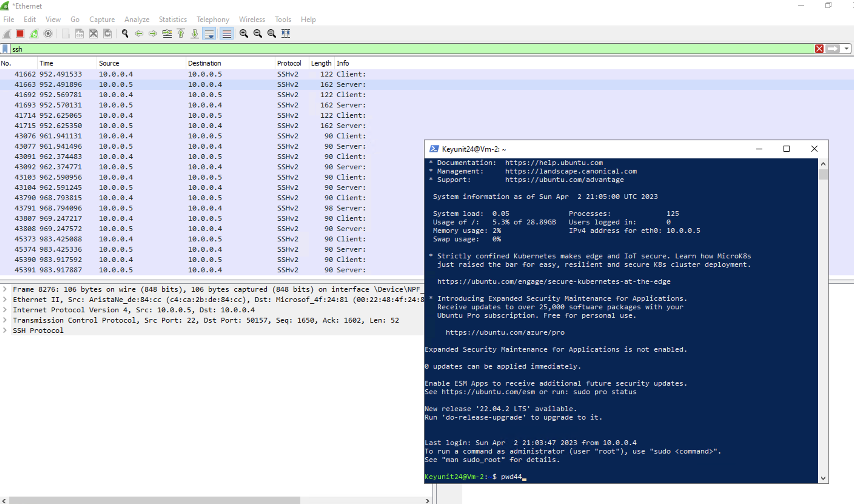Expand Transmission Control Protocol details
854x504 pixels.
5,320
